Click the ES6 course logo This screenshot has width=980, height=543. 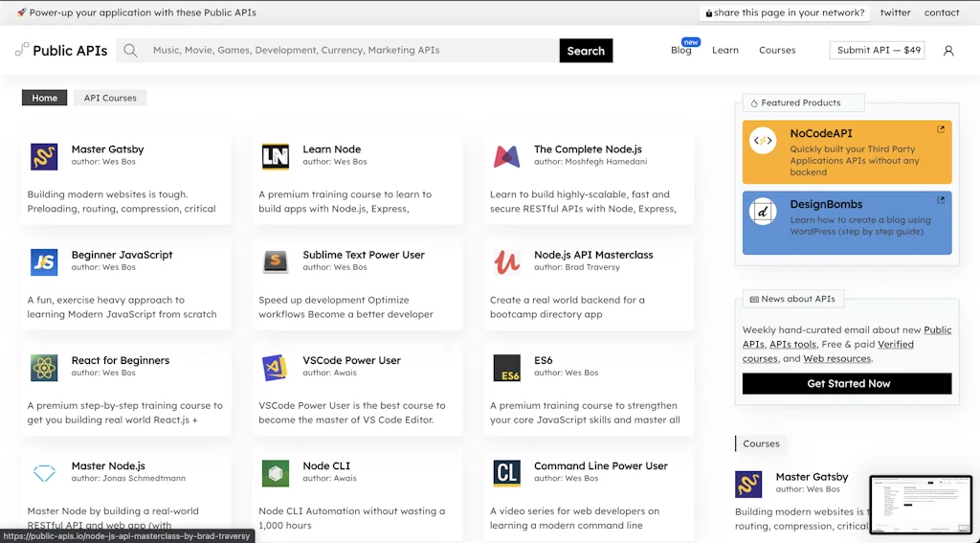[507, 368]
